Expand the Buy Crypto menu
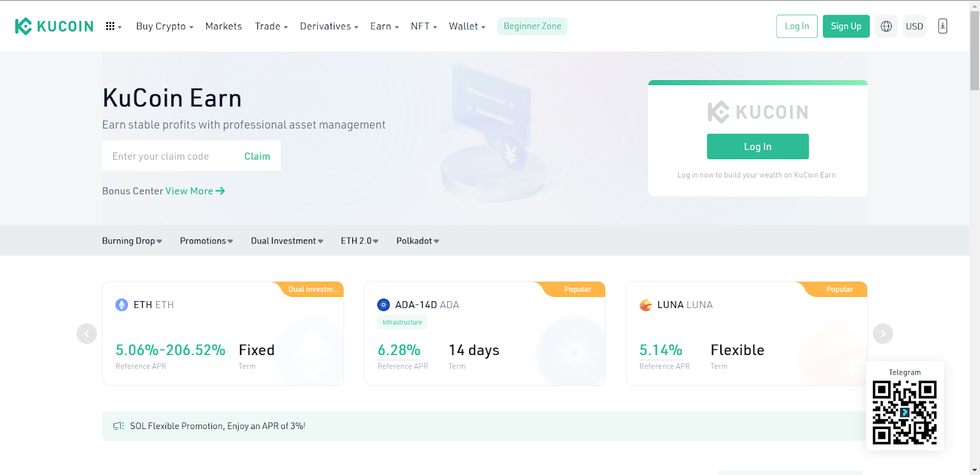 click(165, 26)
